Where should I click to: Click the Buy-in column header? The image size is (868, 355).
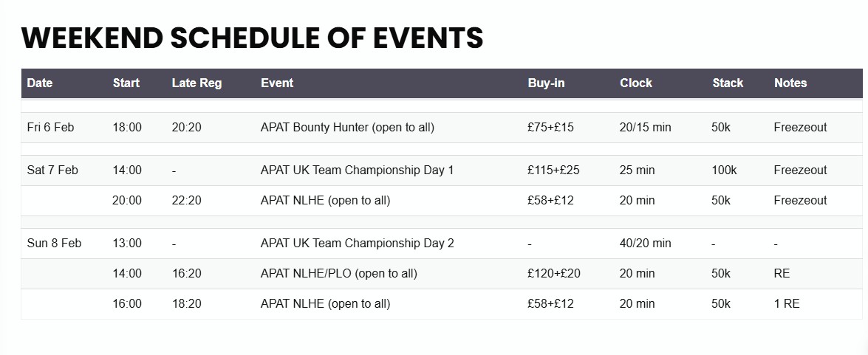546,83
